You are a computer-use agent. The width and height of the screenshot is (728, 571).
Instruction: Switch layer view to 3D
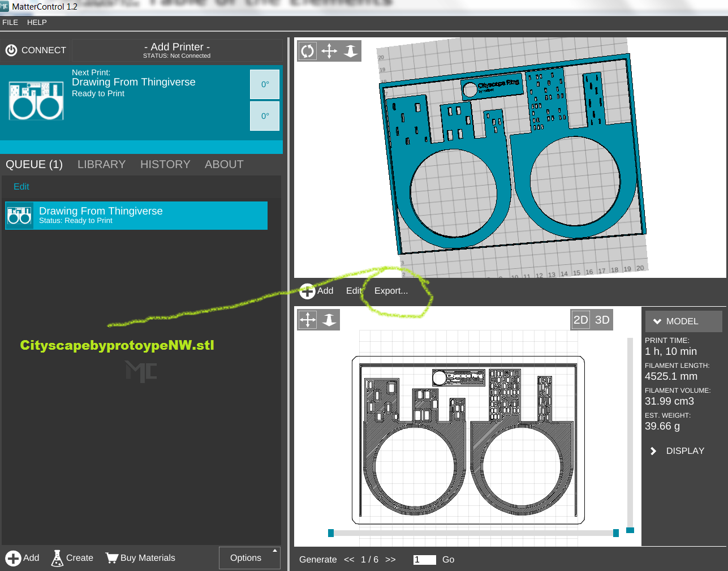[602, 320]
